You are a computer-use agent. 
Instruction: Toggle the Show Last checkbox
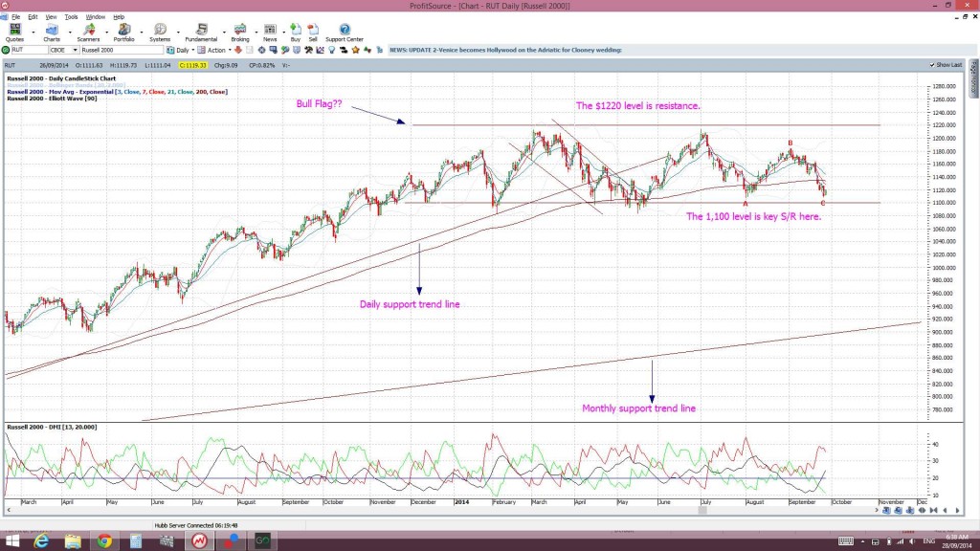coord(932,65)
